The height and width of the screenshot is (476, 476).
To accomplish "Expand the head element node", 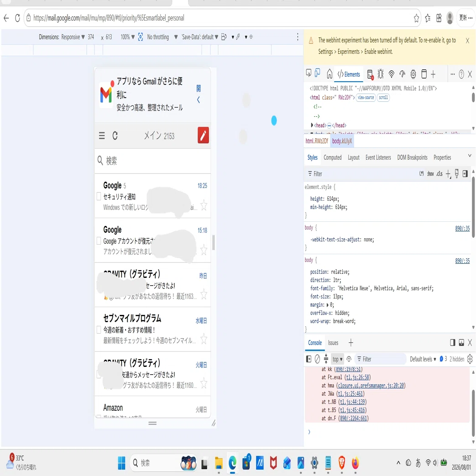I will 312,125.
